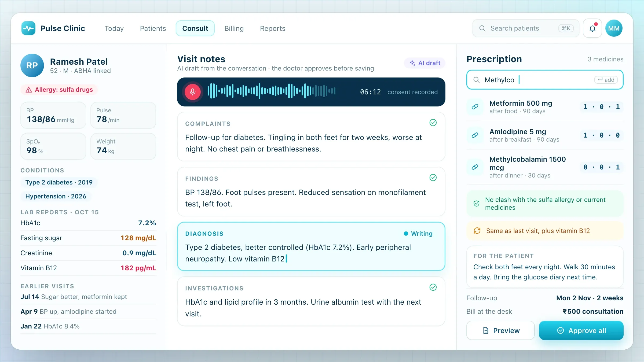Click the red microphone record button
Viewport: 644px width, 362px height.
point(192,92)
